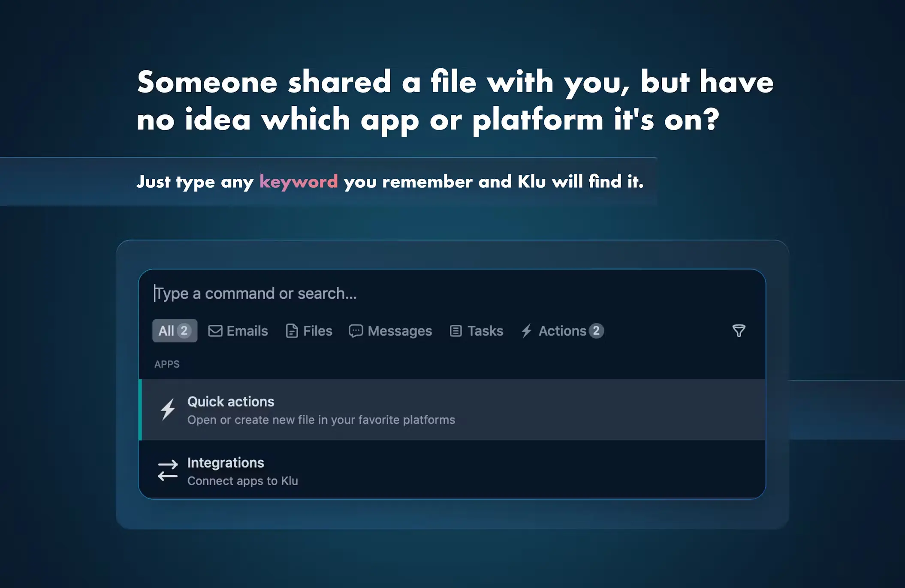The image size is (905, 588).
Task: Click the count badge on Actions tab
Action: [x=596, y=331]
